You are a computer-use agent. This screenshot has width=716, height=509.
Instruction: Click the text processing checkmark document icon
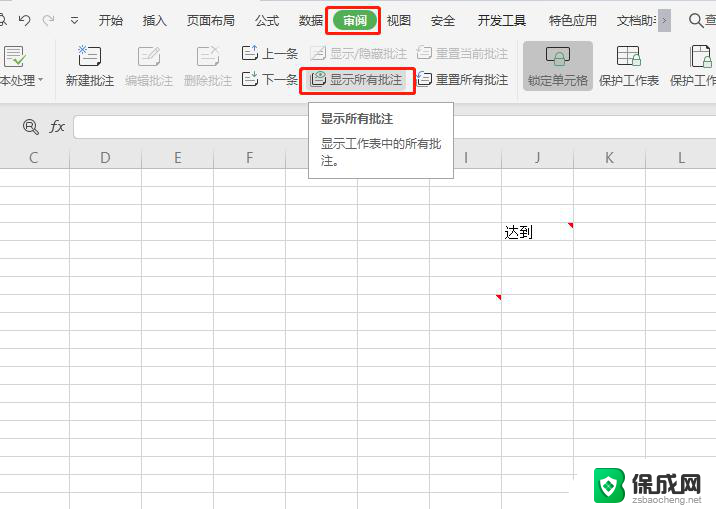point(15,56)
